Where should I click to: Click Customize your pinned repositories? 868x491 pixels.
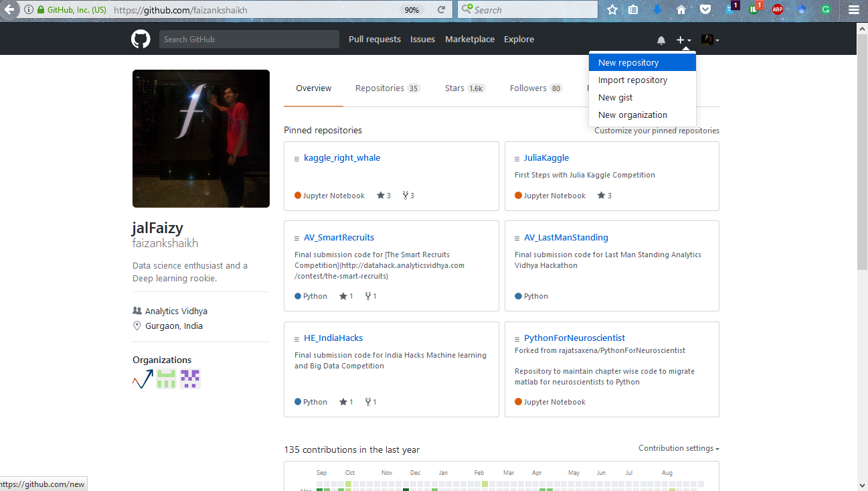click(657, 131)
